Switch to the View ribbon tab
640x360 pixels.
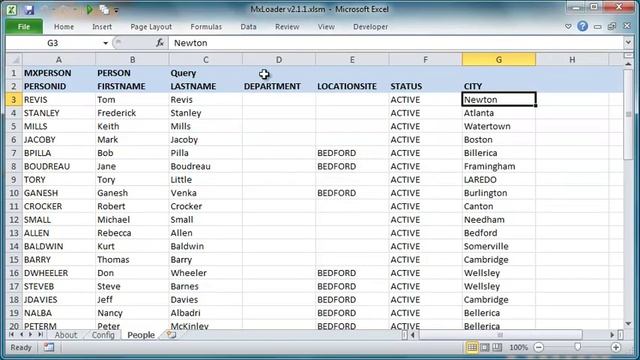tap(326, 27)
